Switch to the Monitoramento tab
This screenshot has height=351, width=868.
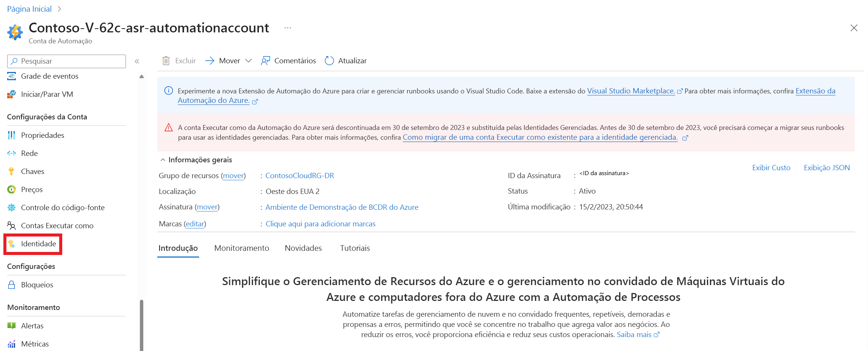[x=242, y=248]
